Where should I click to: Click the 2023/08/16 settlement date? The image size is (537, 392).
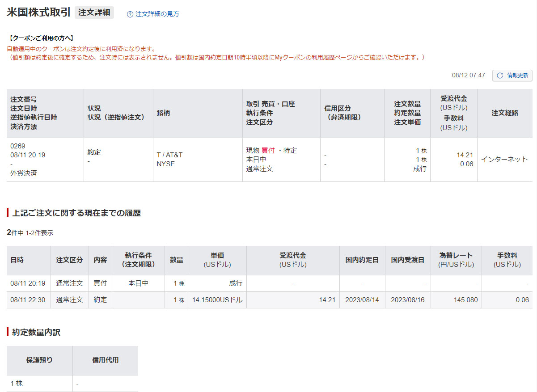point(407,300)
